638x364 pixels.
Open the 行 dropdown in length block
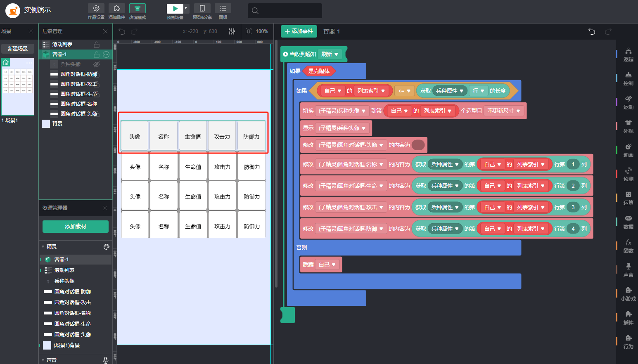478,91
